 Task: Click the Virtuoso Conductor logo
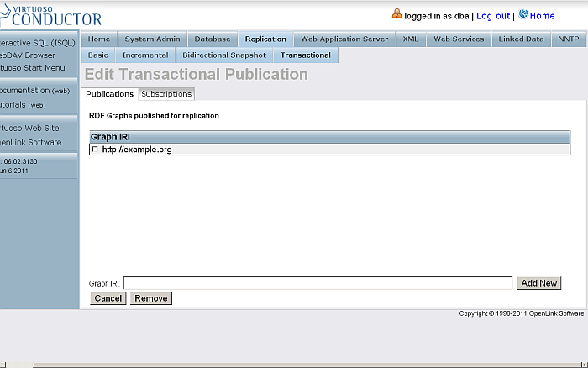click(x=50, y=14)
